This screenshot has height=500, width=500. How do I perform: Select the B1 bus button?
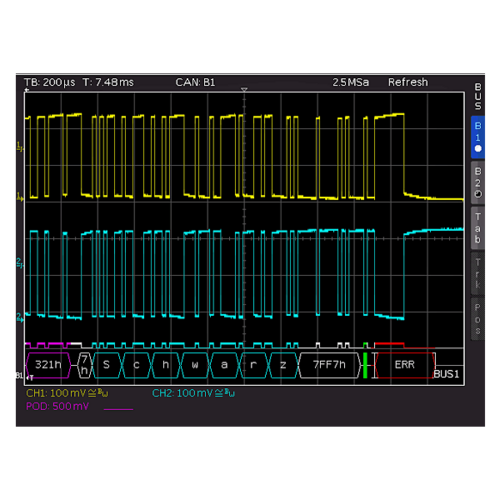(478, 137)
